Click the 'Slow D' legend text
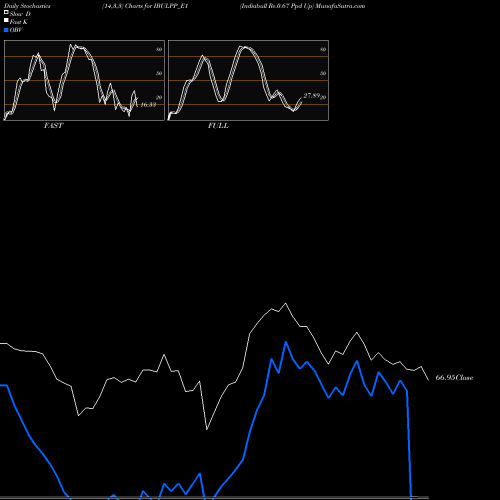This screenshot has width=500, height=500. (20, 14)
